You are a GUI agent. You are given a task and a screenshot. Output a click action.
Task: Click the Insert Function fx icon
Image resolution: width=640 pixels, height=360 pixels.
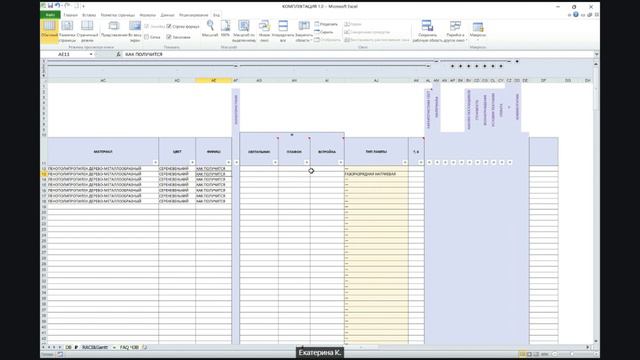118,54
